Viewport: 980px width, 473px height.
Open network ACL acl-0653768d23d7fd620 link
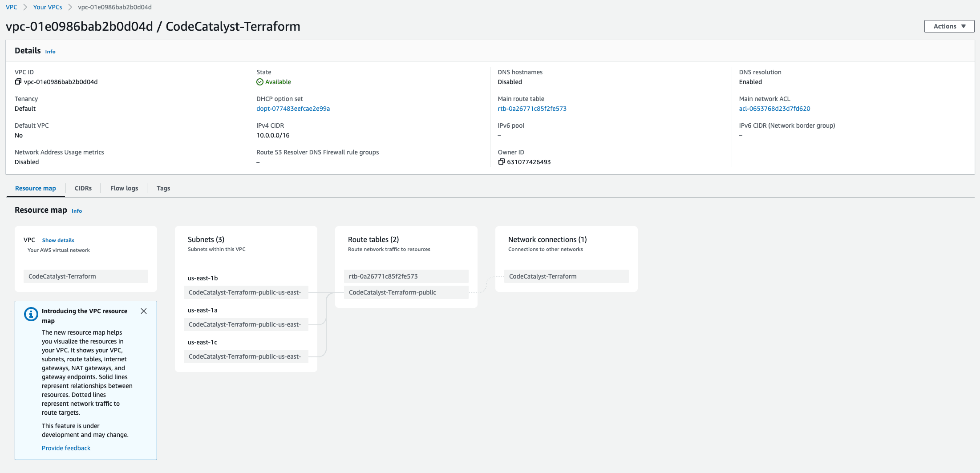coord(774,109)
